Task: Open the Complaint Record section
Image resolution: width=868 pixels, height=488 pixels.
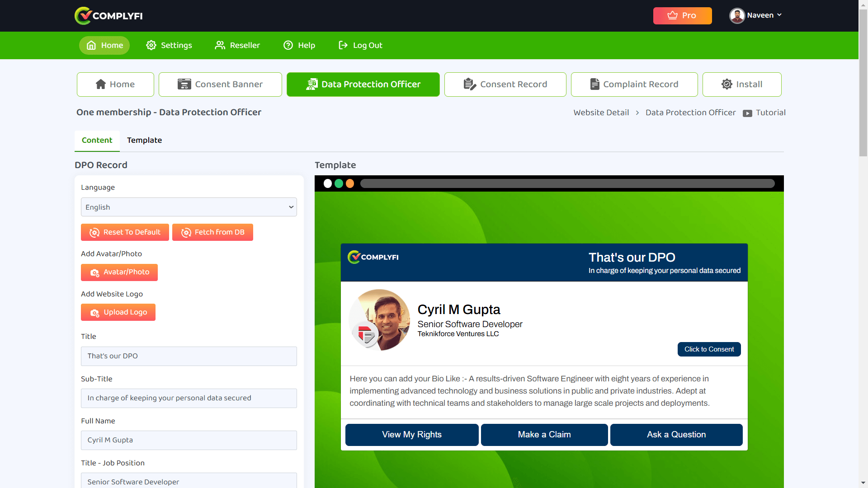Action: point(634,84)
